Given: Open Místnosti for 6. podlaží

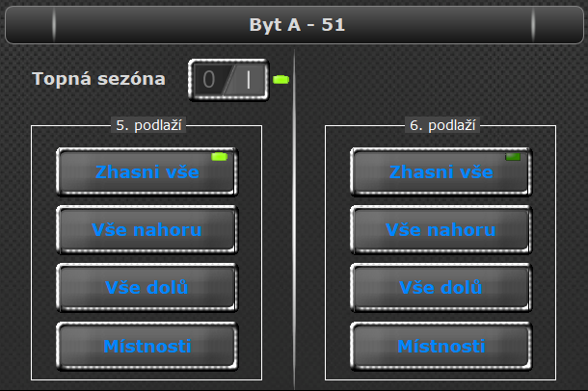Looking at the screenshot, I should point(441,346).
